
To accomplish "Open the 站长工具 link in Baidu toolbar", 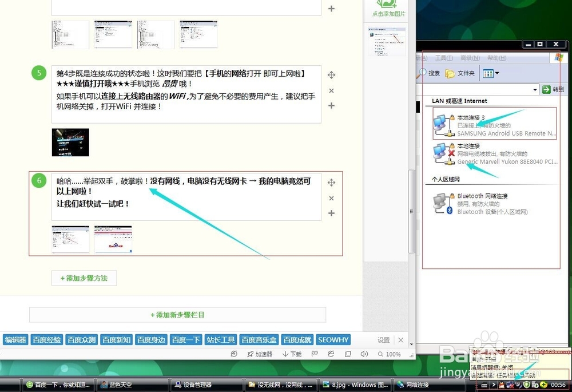I will [220, 339].
